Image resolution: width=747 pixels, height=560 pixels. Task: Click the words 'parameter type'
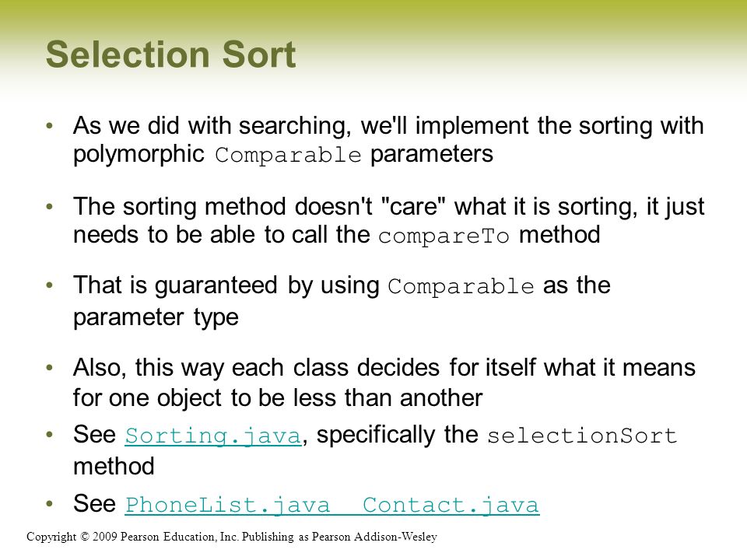click(156, 317)
